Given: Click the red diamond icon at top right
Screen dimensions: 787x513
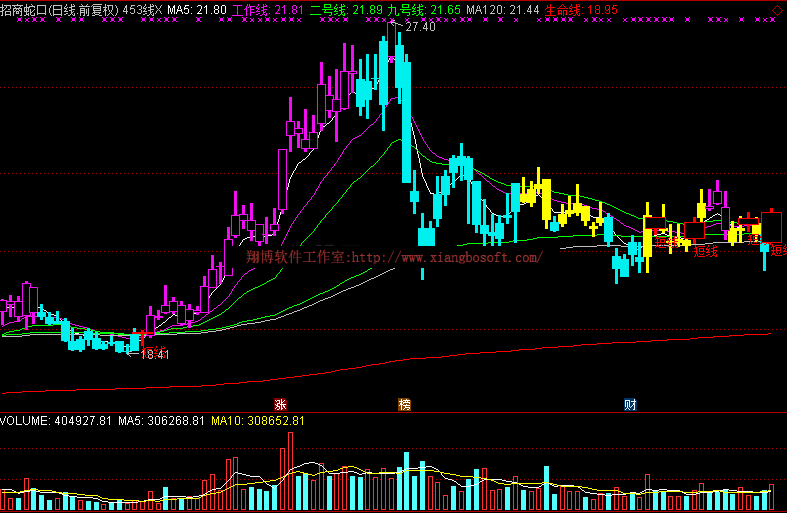Looking at the screenshot, I should [x=777, y=9].
